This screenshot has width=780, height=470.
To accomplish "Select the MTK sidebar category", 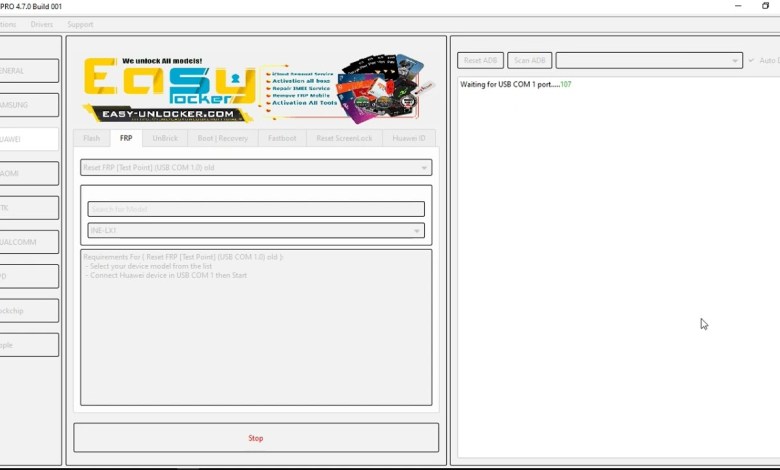I will (29, 208).
